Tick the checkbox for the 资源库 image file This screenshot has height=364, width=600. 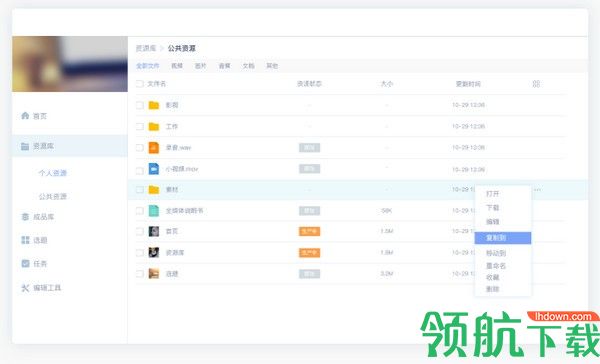[140, 253]
